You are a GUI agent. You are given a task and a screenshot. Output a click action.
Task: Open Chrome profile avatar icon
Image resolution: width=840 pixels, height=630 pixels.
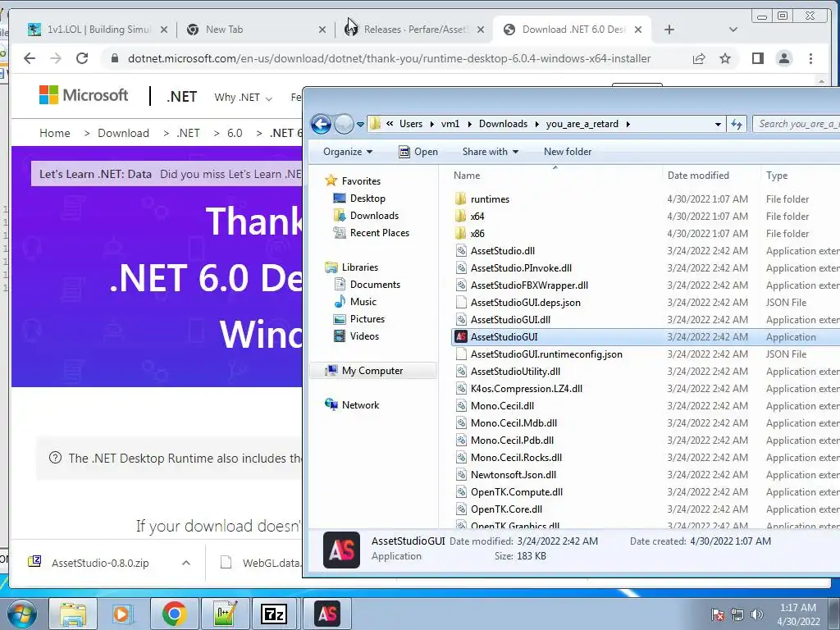(783, 58)
